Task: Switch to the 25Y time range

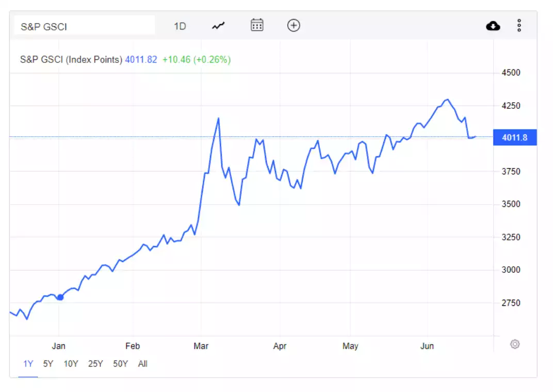Action: [x=95, y=364]
